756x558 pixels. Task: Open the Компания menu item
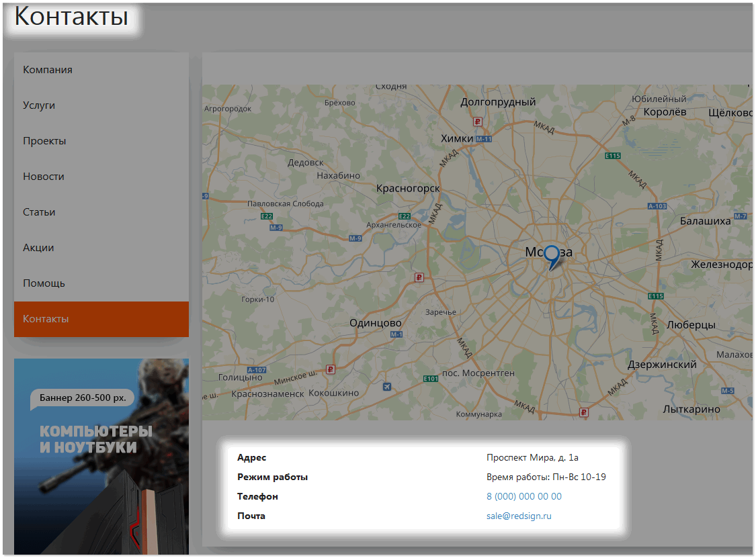click(101, 70)
